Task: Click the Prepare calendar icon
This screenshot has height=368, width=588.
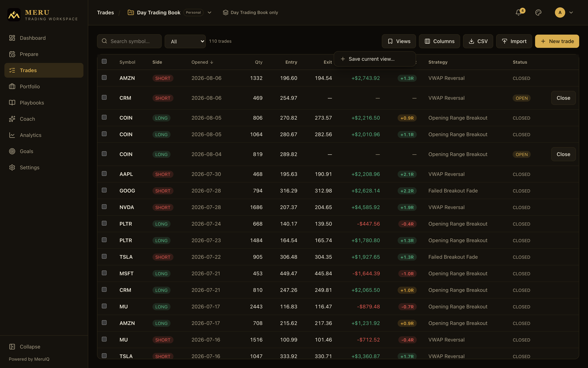Action: pos(12,54)
